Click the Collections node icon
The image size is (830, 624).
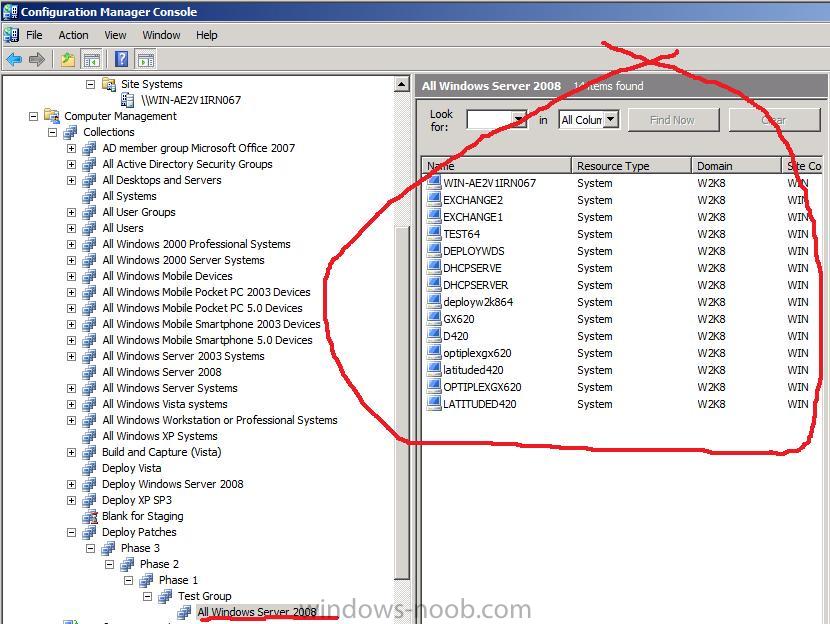[x=70, y=132]
